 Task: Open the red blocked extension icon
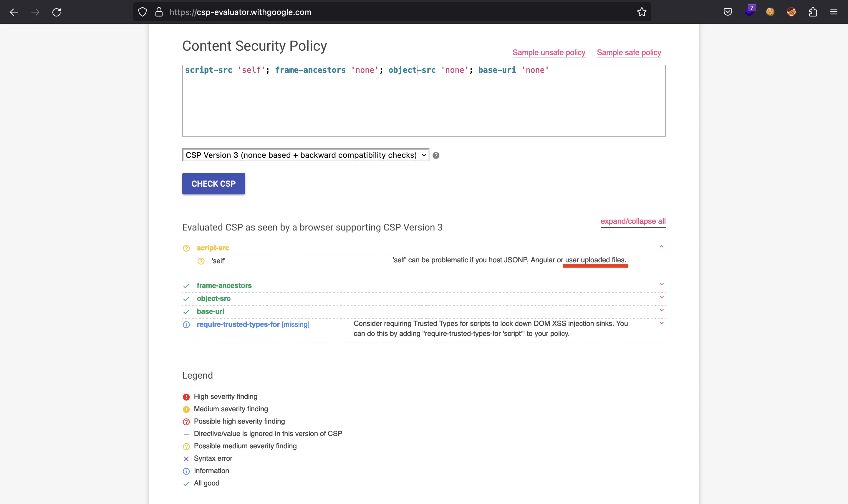tap(791, 12)
